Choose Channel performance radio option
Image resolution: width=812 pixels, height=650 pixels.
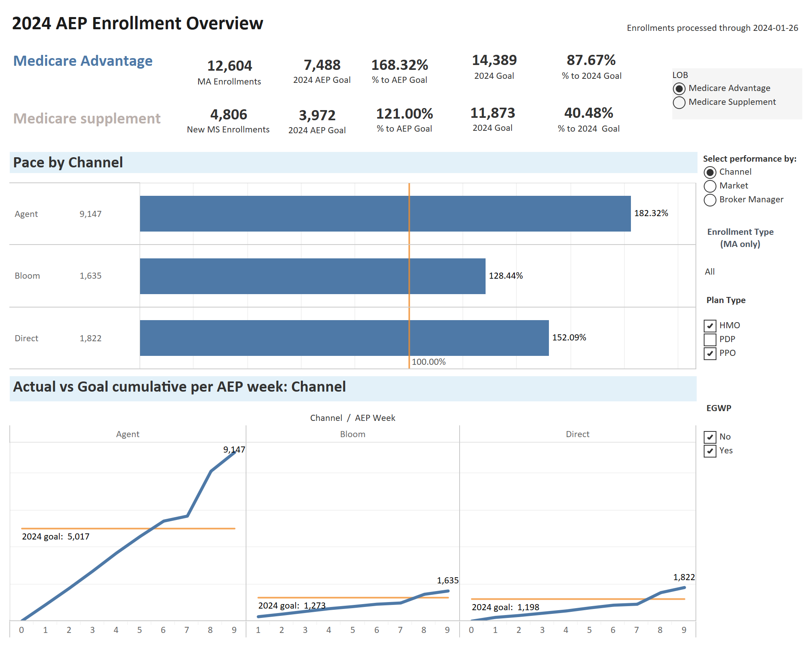pos(710,172)
